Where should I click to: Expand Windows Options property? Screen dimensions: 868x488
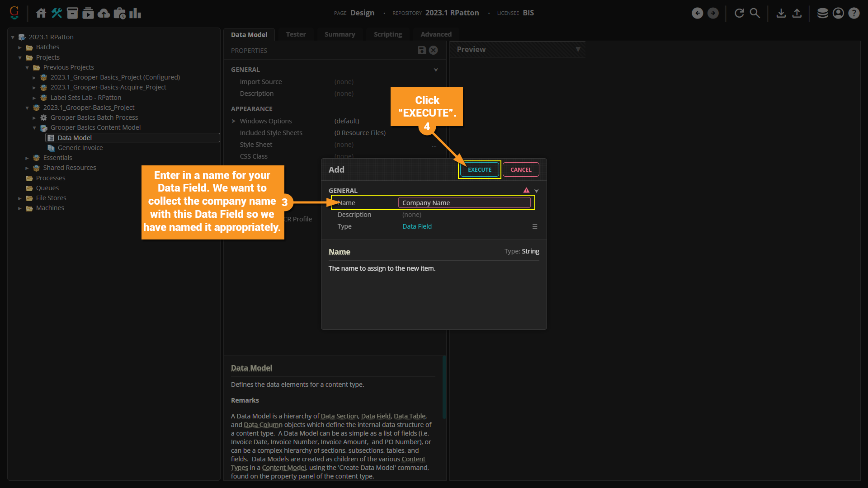(234, 121)
